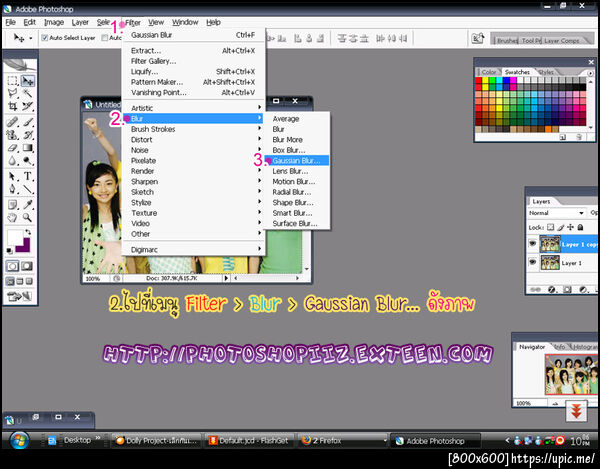Image resolution: width=600 pixels, height=469 pixels.
Task: Select the Line shape tool
Action: pyautogui.click(x=27, y=189)
